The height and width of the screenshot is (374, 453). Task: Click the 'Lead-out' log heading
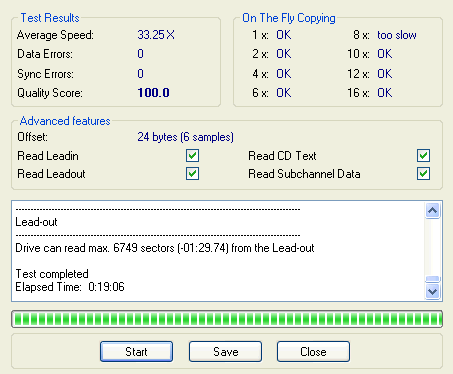[x=36, y=222]
